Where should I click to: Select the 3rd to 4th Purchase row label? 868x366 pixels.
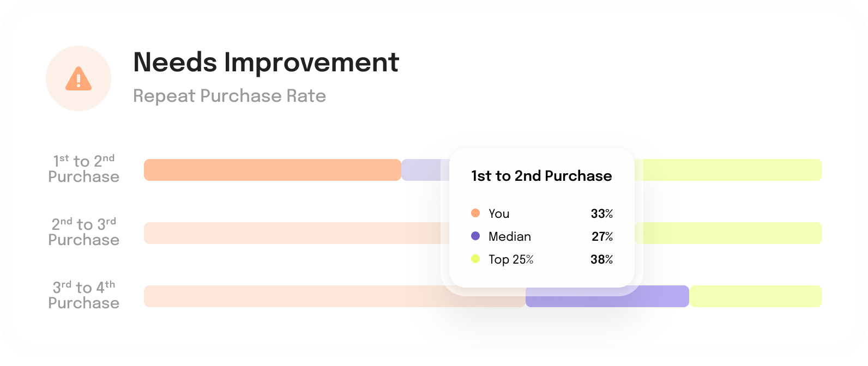coord(83,295)
